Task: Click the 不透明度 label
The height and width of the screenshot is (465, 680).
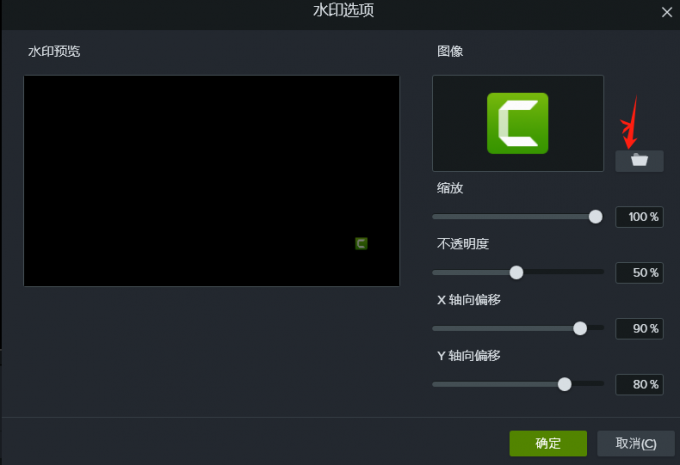Action: 463,244
